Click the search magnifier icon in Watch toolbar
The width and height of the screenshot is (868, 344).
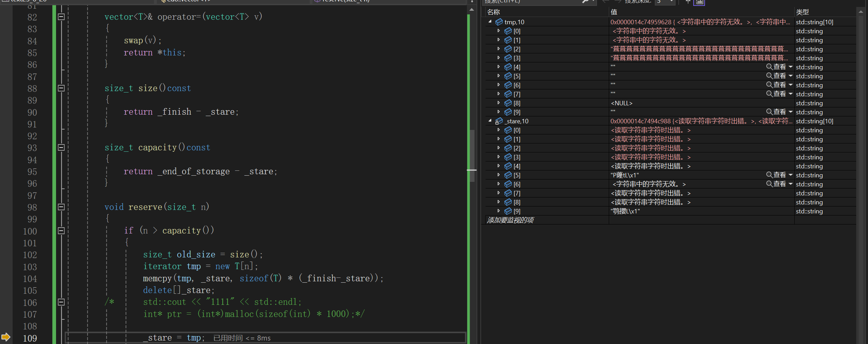586,2
